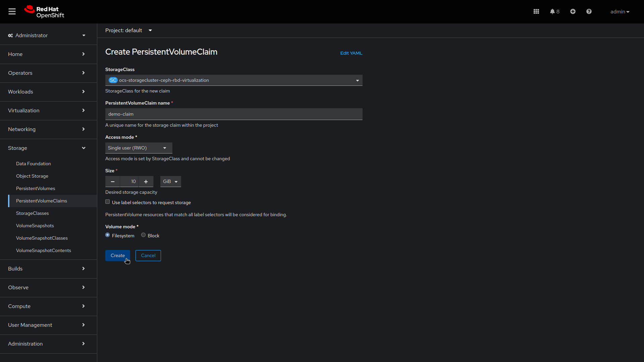The width and height of the screenshot is (644, 362).
Task: Open help with the question mark icon
Action: (x=589, y=11)
